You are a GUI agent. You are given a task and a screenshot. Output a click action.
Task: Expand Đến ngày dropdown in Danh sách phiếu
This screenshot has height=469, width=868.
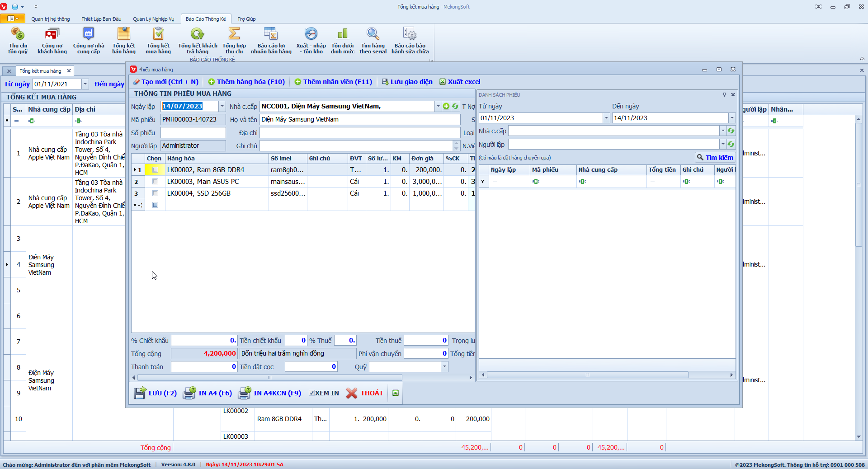tap(731, 118)
